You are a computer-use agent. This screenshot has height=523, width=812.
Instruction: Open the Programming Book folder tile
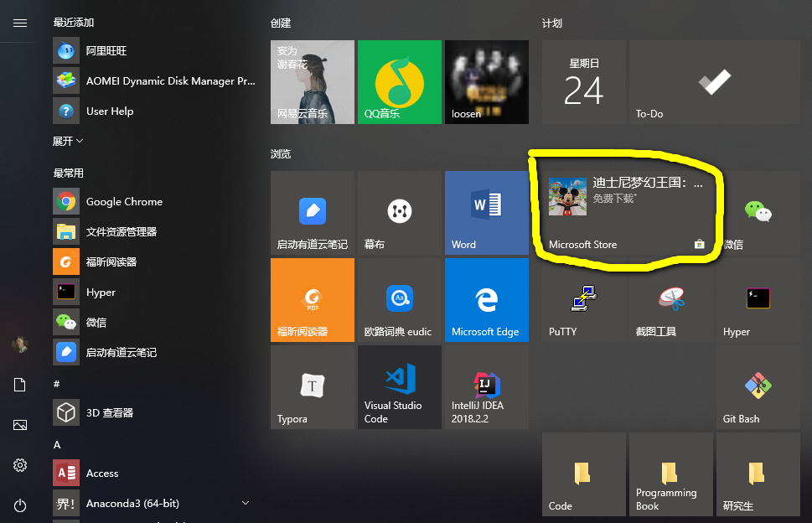click(x=670, y=474)
